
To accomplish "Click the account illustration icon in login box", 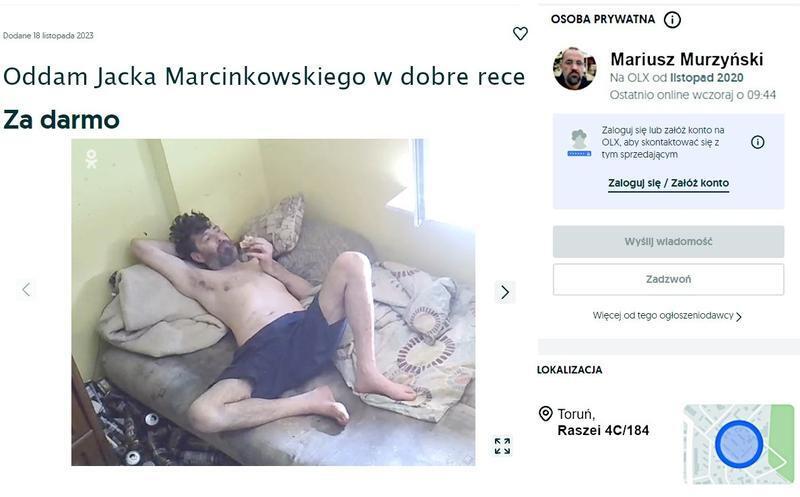I will coord(579,143).
